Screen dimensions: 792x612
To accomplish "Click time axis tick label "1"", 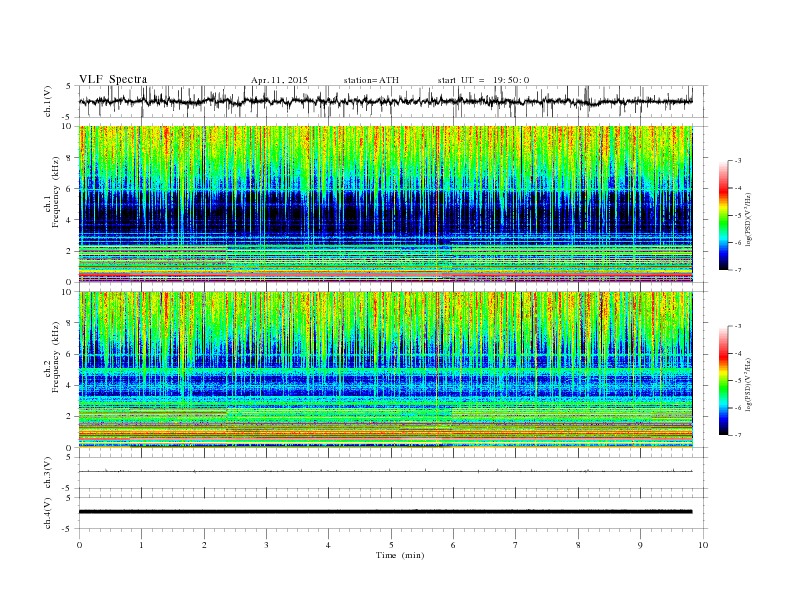I will click(141, 545).
